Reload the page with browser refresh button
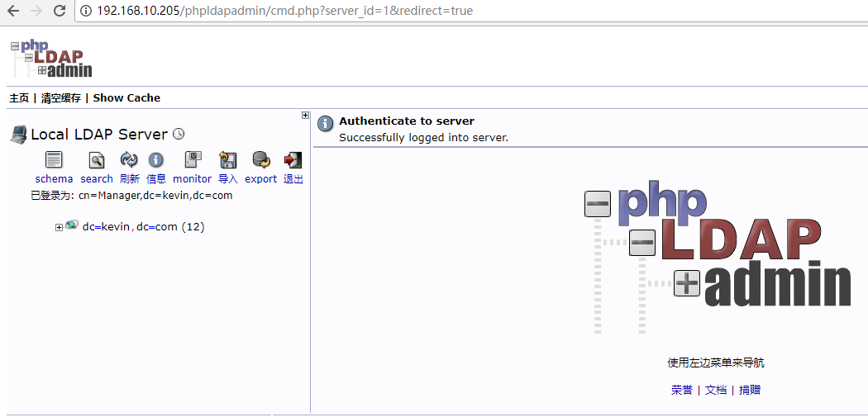Viewport: 868px width, 417px height. [60, 11]
